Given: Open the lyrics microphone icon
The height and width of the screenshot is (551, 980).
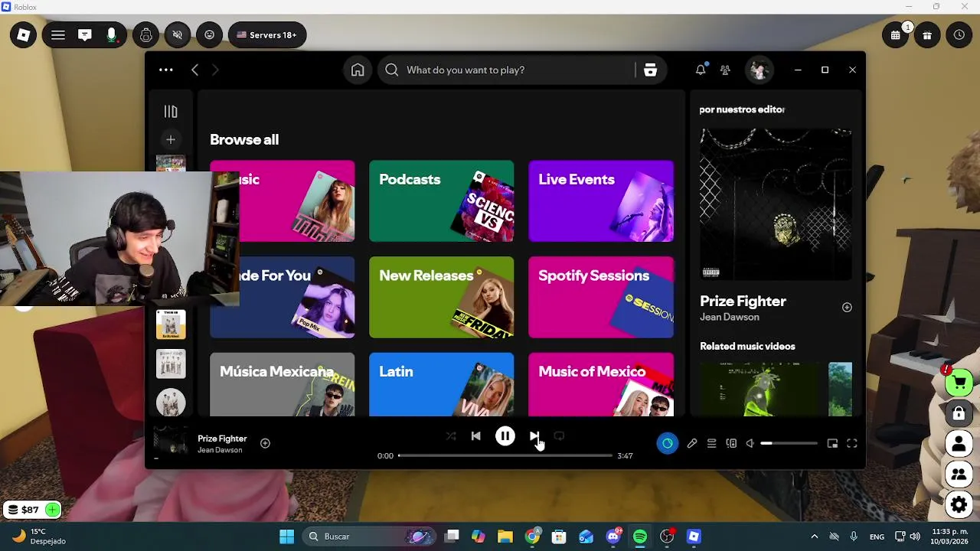Looking at the screenshot, I should click(x=692, y=443).
